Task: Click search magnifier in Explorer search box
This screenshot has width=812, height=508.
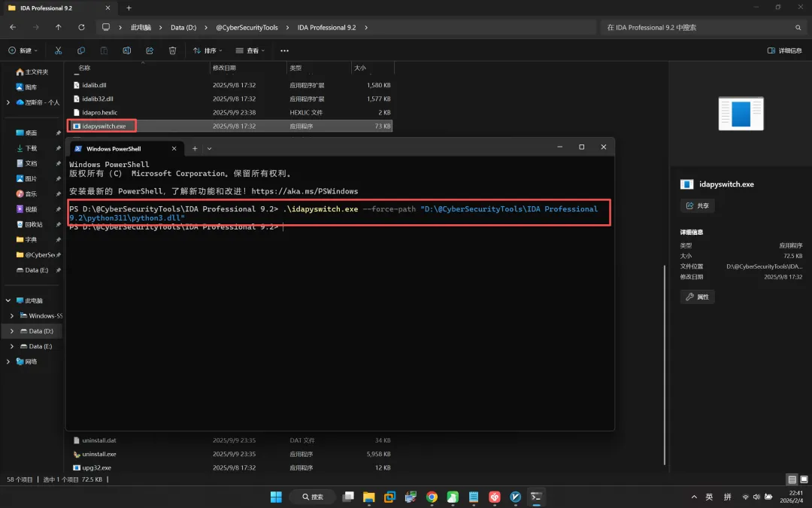Action: click(798, 28)
